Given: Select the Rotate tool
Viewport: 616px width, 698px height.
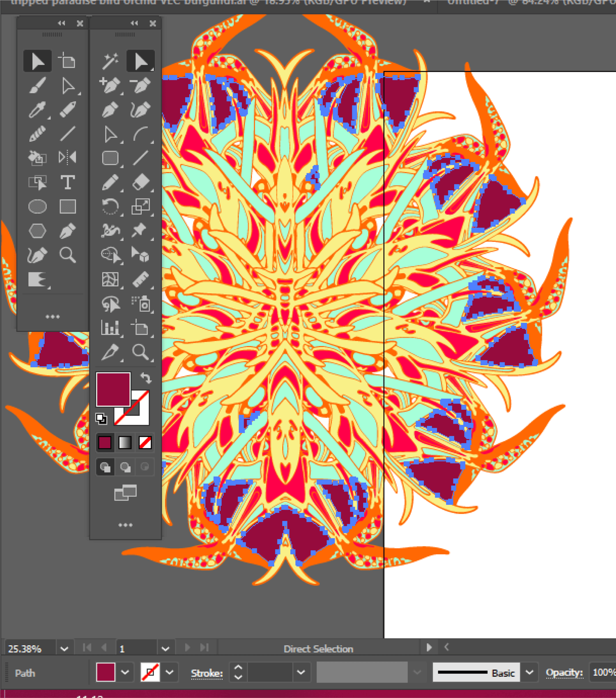Looking at the screenshot, I should point(110,206).
